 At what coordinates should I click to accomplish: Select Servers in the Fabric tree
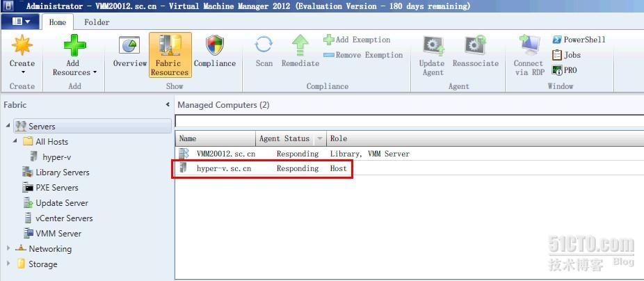(x=92, y=126)
